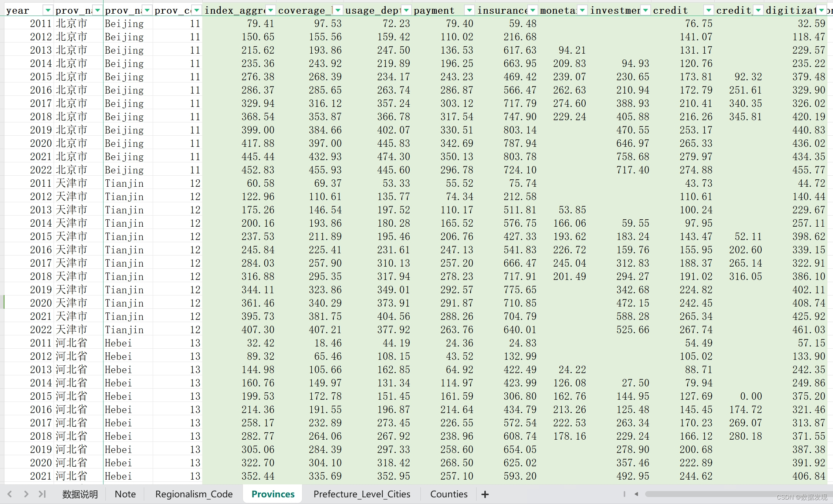Open the index_aggregate column filter arrow
The height and width of the screenshot is (504, 833).
coord(271,10)
